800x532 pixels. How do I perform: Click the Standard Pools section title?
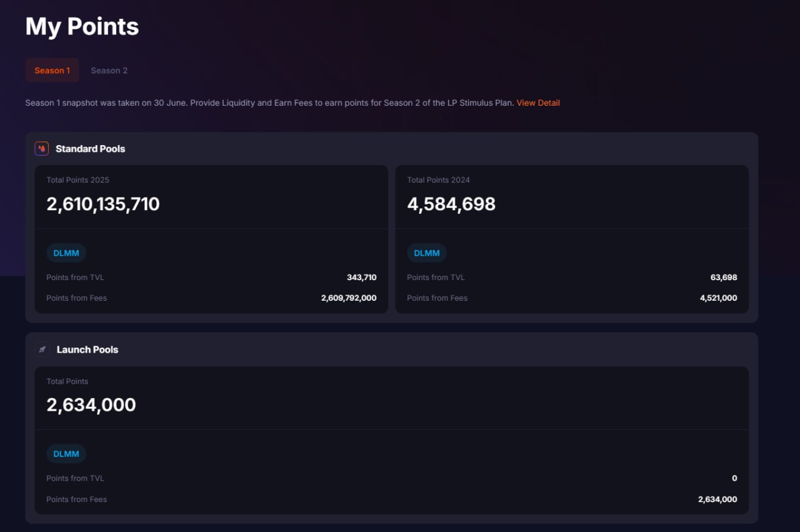point(91,149)
